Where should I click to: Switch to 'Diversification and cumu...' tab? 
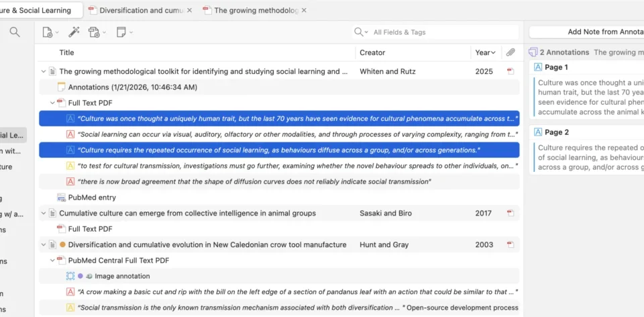tap(140, 11)
